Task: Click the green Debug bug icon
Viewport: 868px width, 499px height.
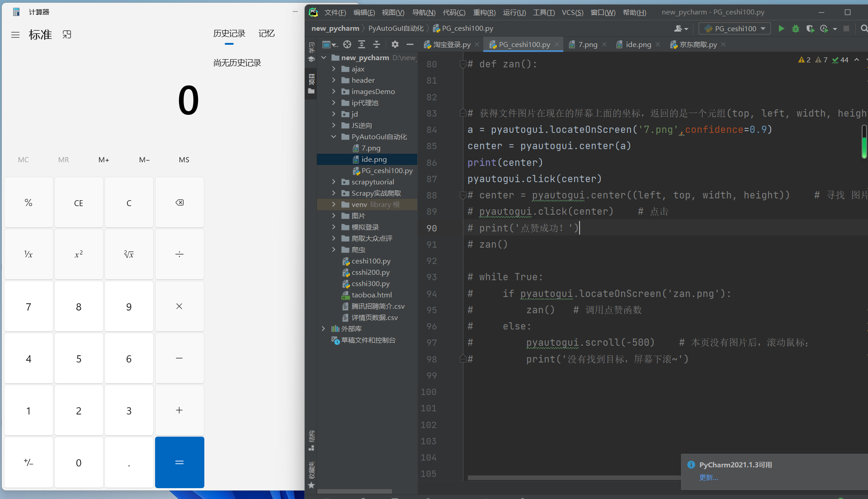Action: (x=796, y=28)
